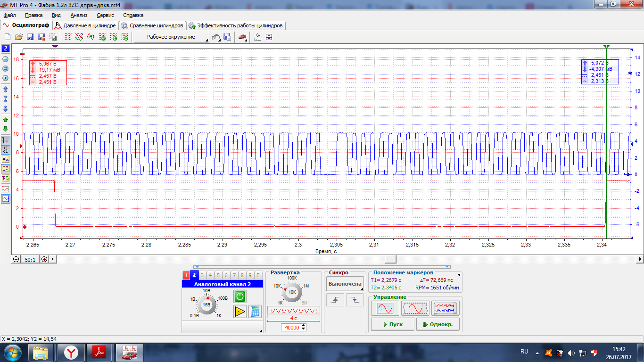Screen dimensions: 644x362
Task: Click the red car icon in toolbar
Action: [242, 37]
